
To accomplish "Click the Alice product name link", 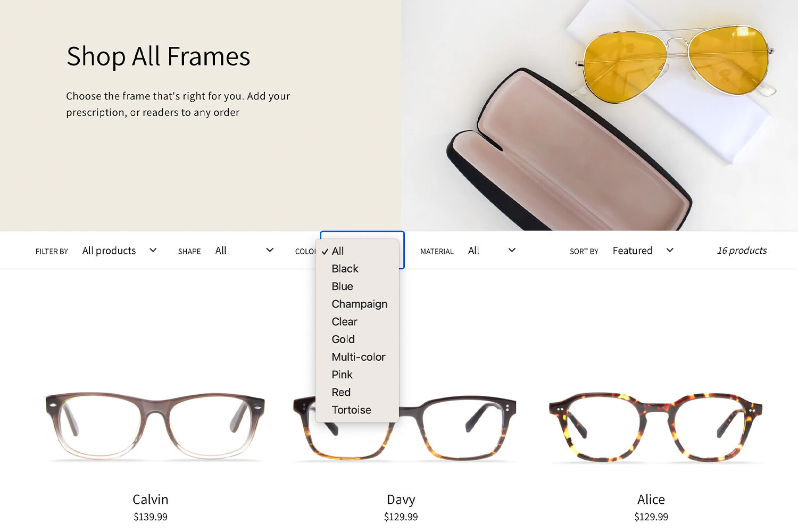I will tap(651, 500).
